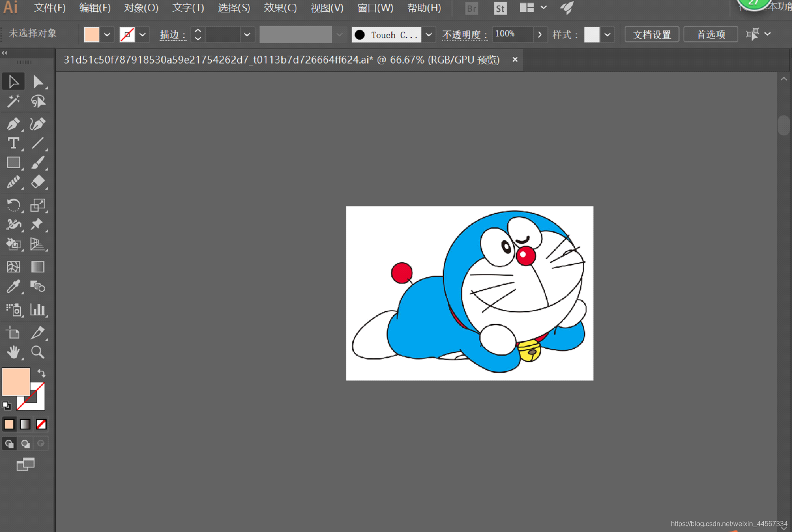
Task: Enable Draw Inside mode
Action: [41, 444]
